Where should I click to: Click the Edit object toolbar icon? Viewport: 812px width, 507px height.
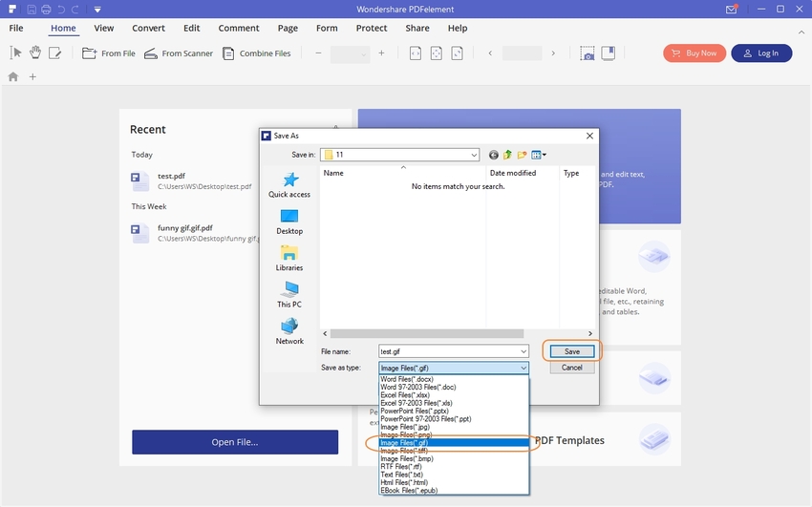coord(54,53)
